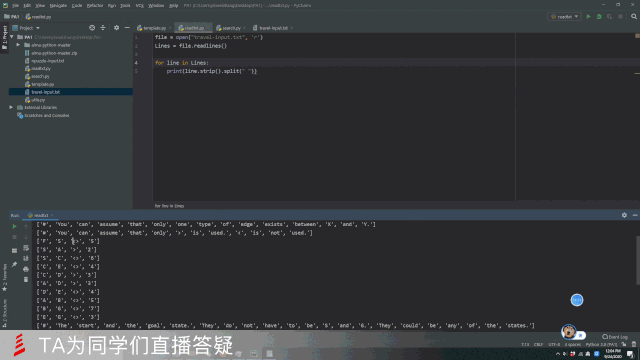Image resolution: width=640 pixels, height=360 pixels.
Task: Click the Run console vertical scrollbar
Action: point(638,260)
